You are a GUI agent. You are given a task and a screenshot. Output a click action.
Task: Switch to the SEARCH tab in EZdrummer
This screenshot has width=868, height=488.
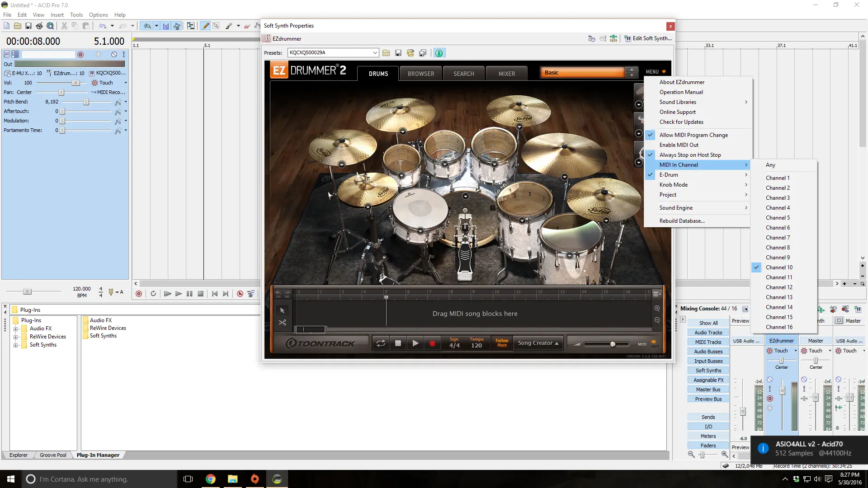[x=464, y=74]
